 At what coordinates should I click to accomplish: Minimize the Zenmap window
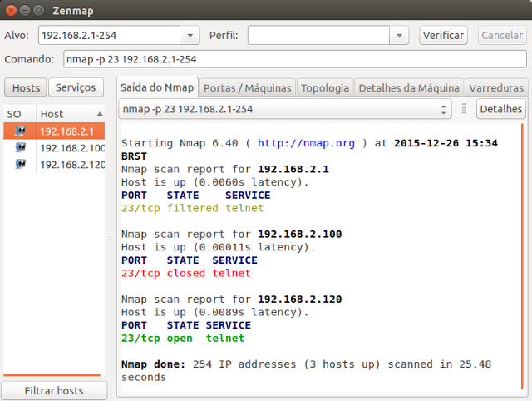(25, 11)
